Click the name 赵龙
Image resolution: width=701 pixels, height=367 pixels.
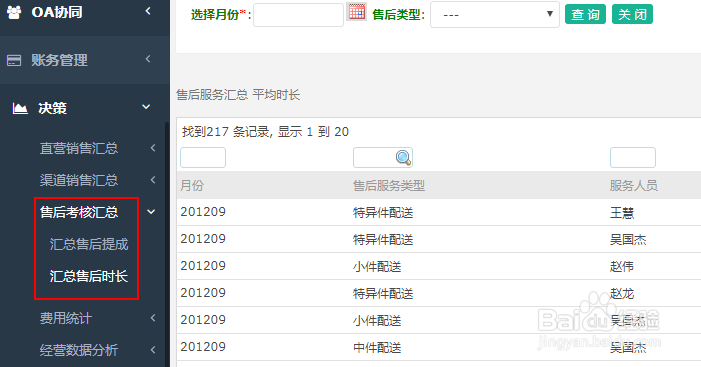pyautogui.click(x=622, y=294)
